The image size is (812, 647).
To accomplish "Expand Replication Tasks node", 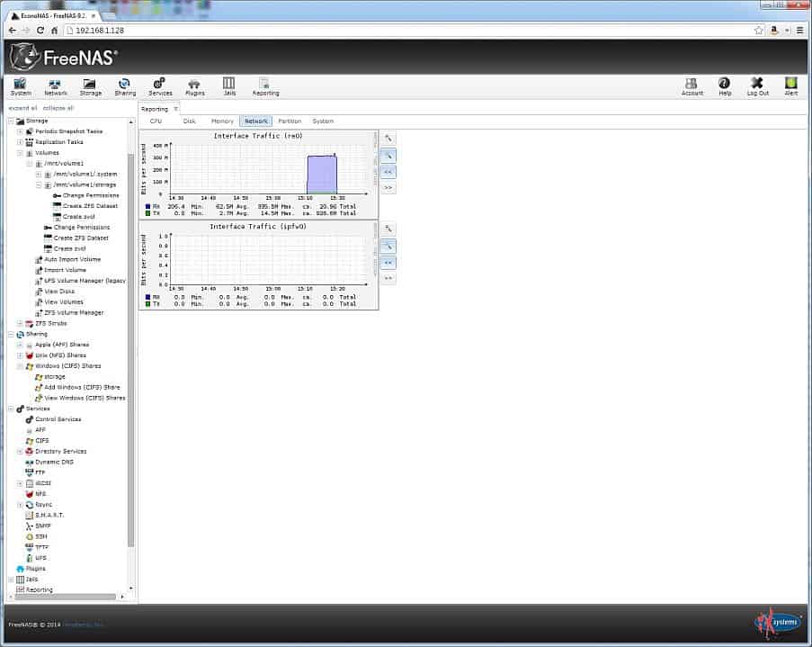I will (20, 141).
